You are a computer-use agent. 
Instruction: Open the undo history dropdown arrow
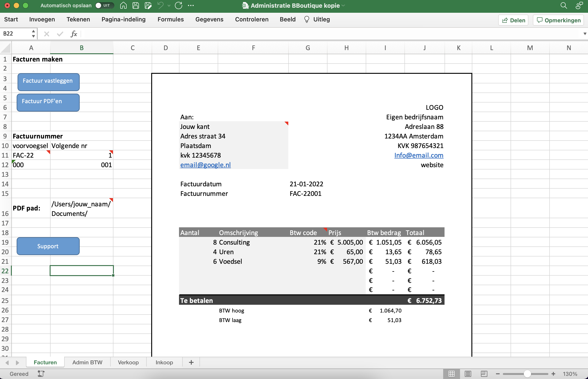(x=169, y=5)
